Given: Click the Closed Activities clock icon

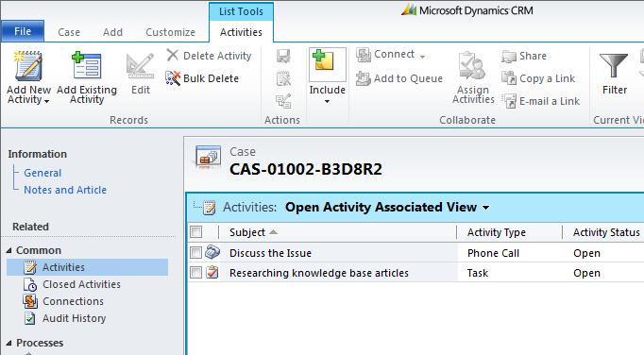Looking at the screenshot, I should (x=30, y=284).
